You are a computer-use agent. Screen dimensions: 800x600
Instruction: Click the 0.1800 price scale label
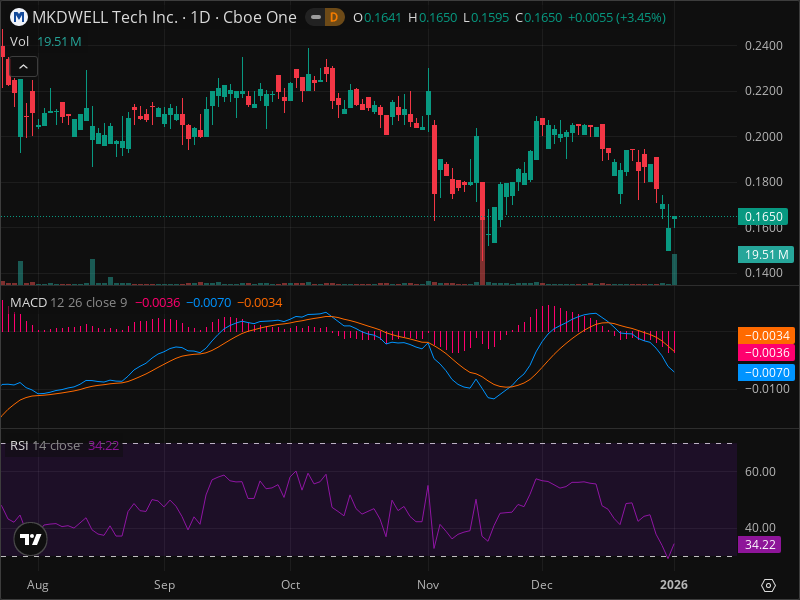pyautogui.click(x=763, y=182)
